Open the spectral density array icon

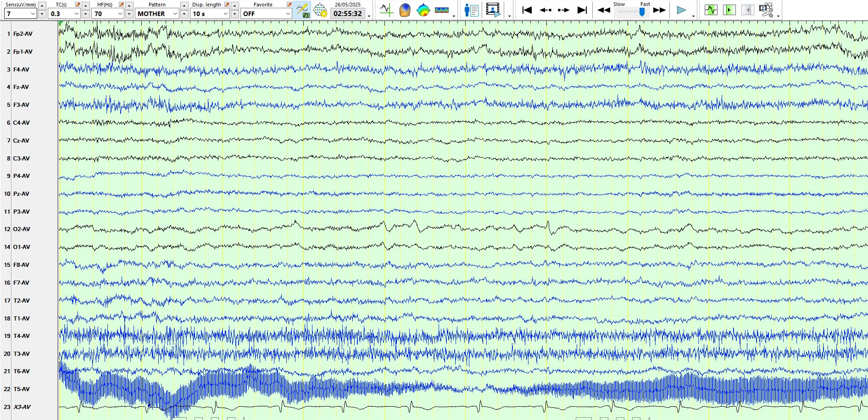[441, 10]
